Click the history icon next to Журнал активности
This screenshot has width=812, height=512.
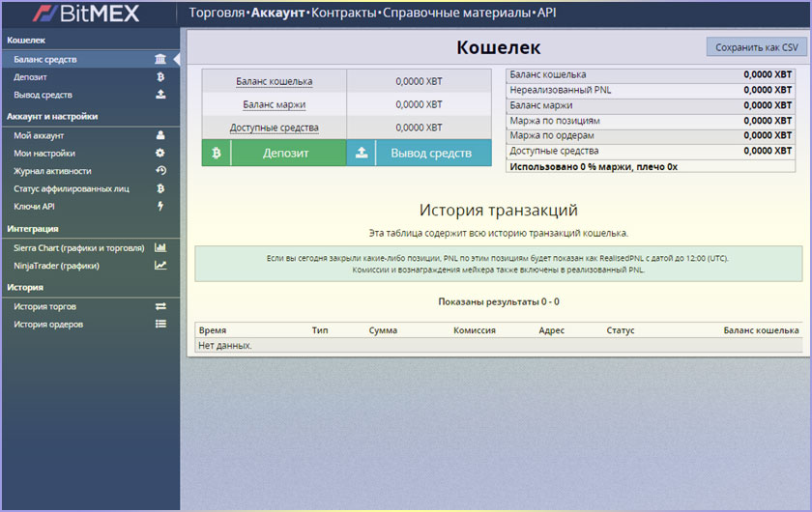pos(160,171)
